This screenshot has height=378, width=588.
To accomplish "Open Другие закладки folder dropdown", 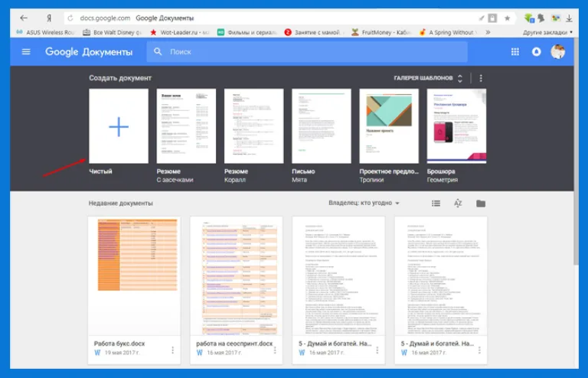I will pyautogui.click(x=547, y=32).
